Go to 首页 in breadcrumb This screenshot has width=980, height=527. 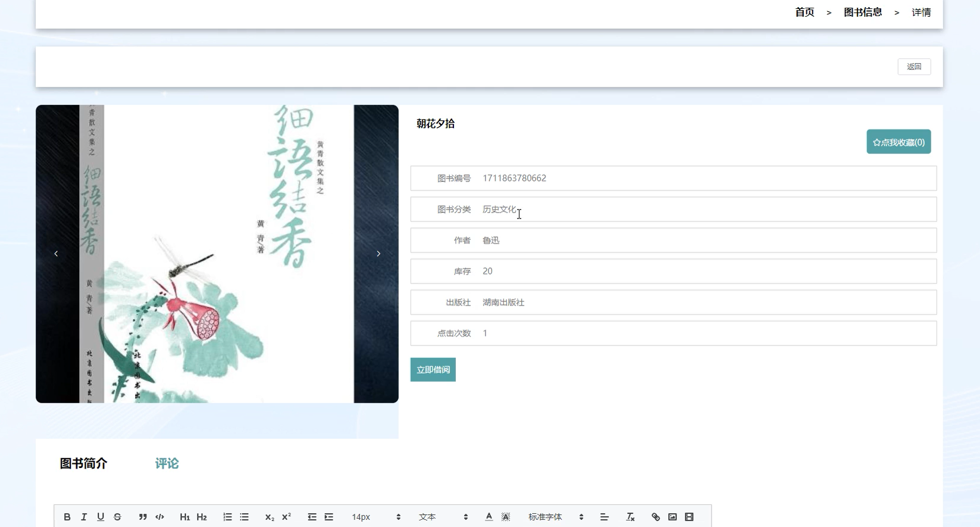(804, 12)
